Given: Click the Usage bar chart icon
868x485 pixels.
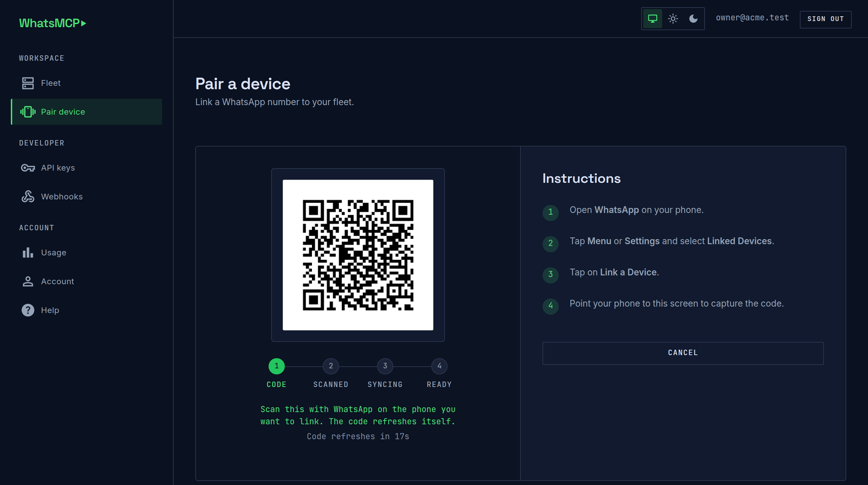Looking at the screenshot, I should pos(28,252).
